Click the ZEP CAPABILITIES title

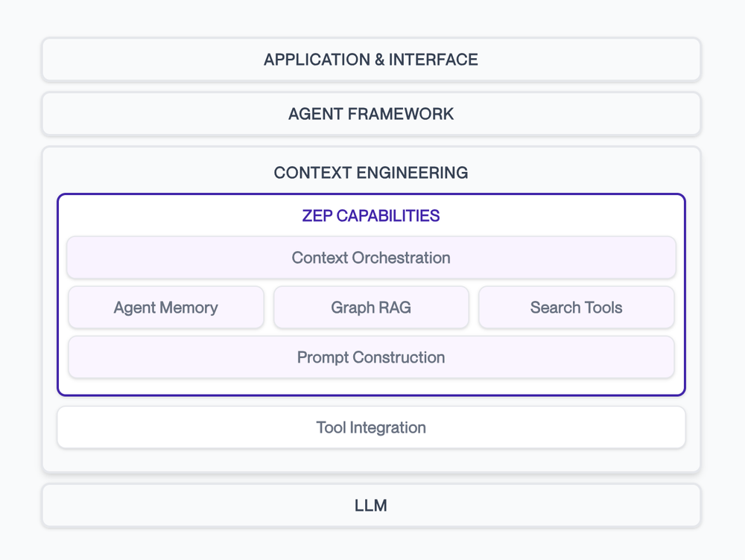(x=371, y=216)
